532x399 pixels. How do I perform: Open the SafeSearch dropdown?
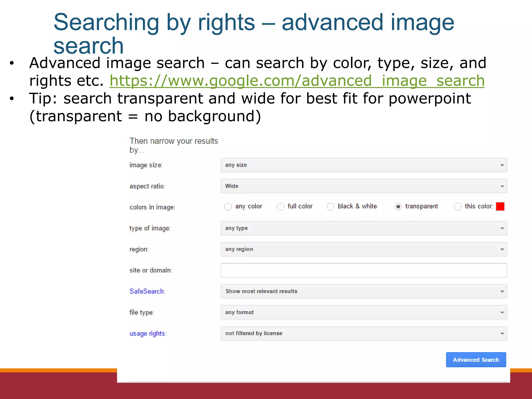pos(364,291)
